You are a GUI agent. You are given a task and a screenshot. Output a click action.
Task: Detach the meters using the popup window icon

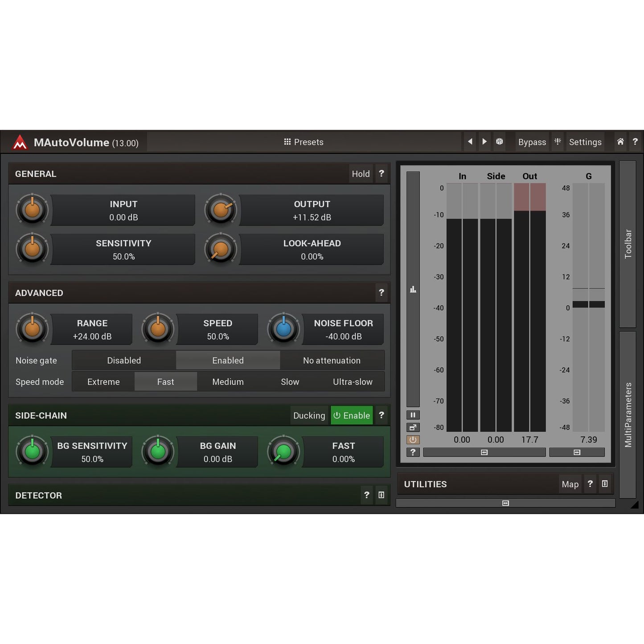click(x=413, y=427)
